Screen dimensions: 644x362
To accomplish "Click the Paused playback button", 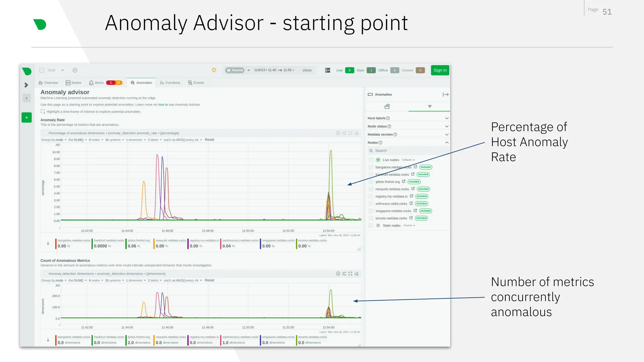I will (235, 70).
